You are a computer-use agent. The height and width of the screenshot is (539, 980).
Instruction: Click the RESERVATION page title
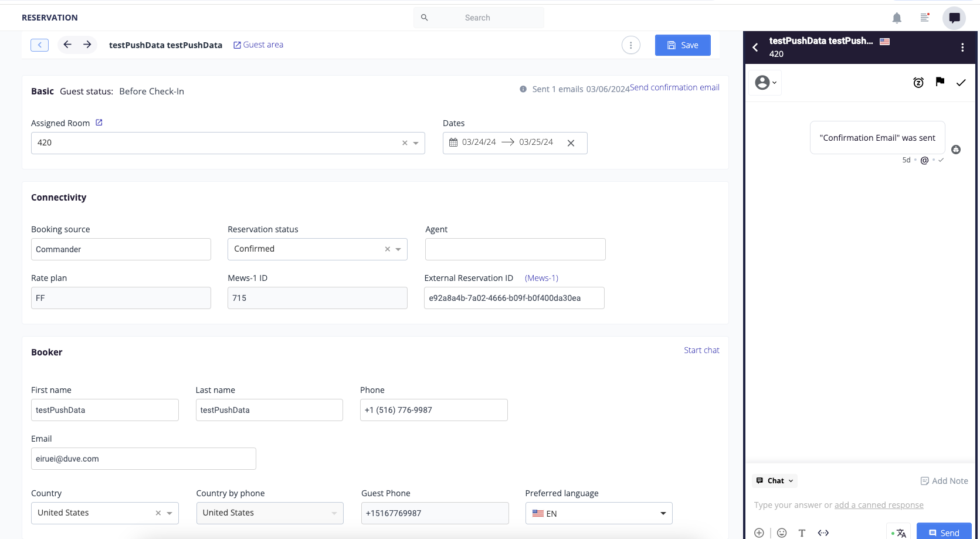pos(50,18)
